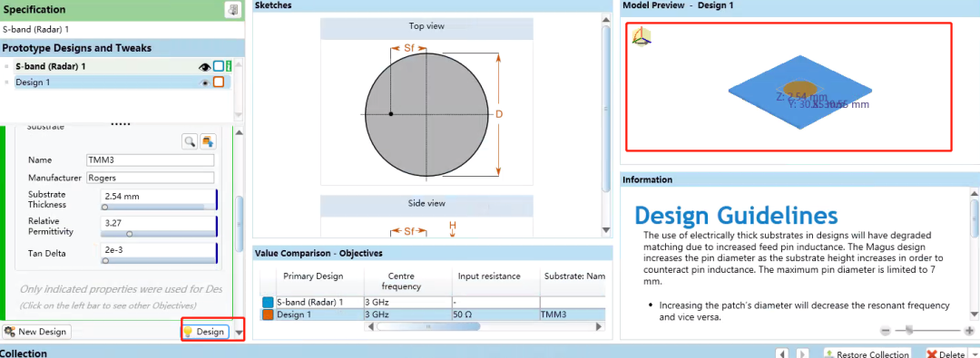Zoom out Information text with minus icon
The width and height of the screenshot is (980, 358).
point(886,331)
